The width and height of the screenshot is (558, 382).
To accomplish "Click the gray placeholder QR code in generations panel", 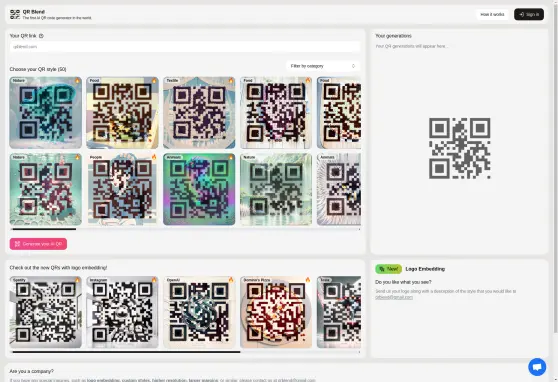I will coord(459,148).
